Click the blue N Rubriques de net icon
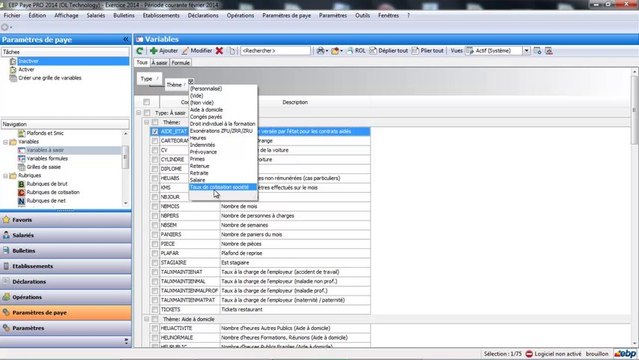639x360 pixels. 22,201
